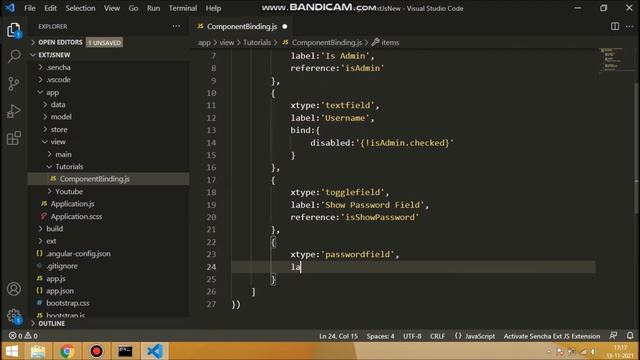Open File Explorer from taskbar
This screenshot has height=360, width=640.
point(38,351)
